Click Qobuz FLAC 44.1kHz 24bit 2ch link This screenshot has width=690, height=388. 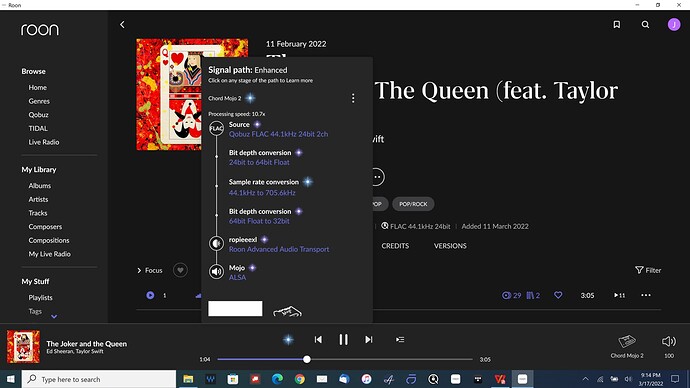tap(278, 134)
